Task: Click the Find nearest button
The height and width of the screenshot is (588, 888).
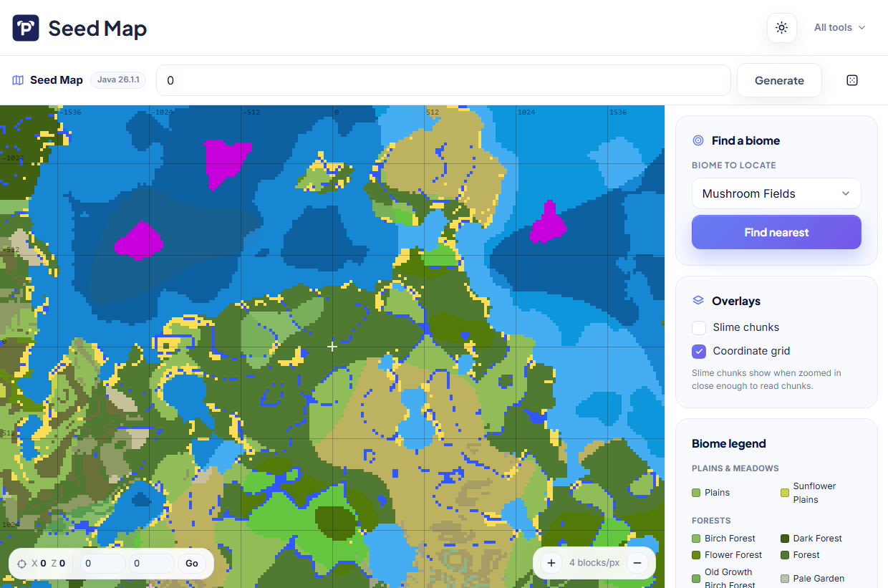Action: (x=776, y=232)
